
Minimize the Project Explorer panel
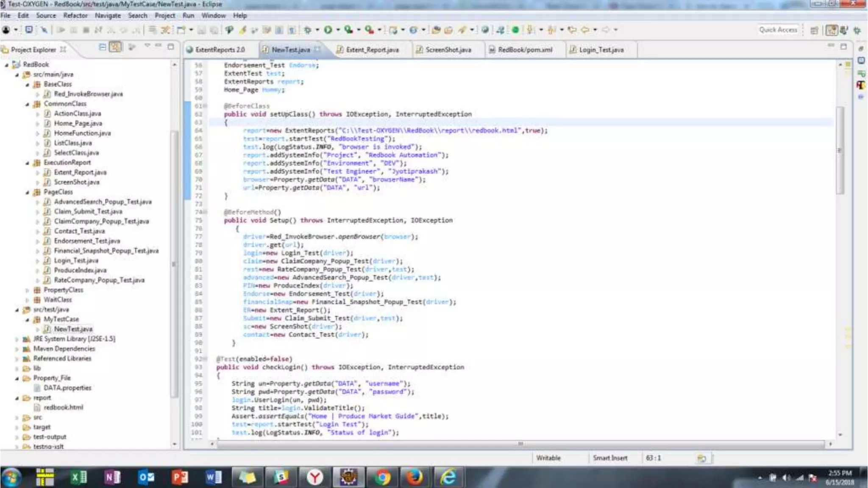[x=159, y=46]
